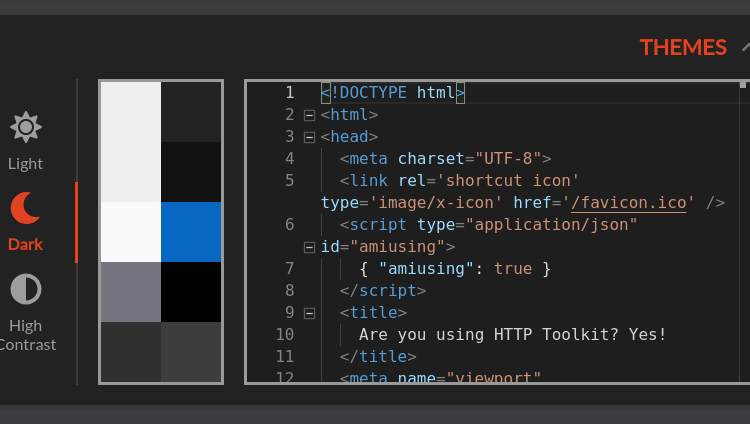Open the /favicon.ico link in code
The height and width of the screenshot is (424, 750).
point(629,202)
